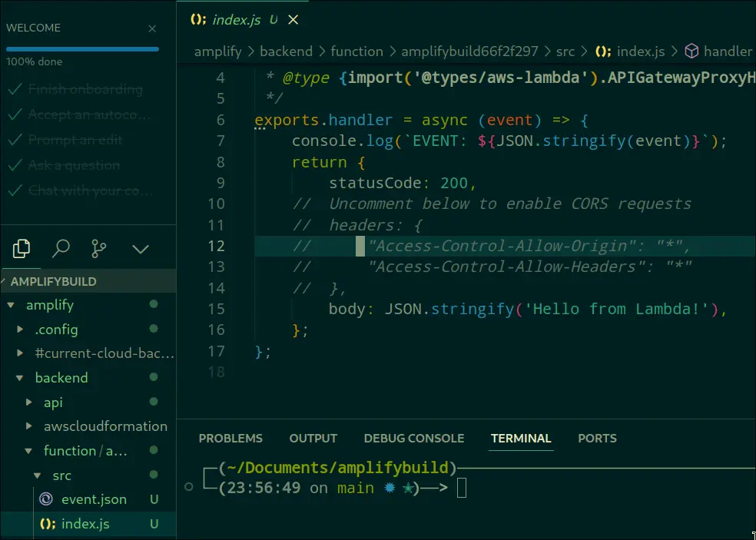Viewport: 756px width, 540px height.
Task: Click the onboarding progress bar
Action: point(82,48)
